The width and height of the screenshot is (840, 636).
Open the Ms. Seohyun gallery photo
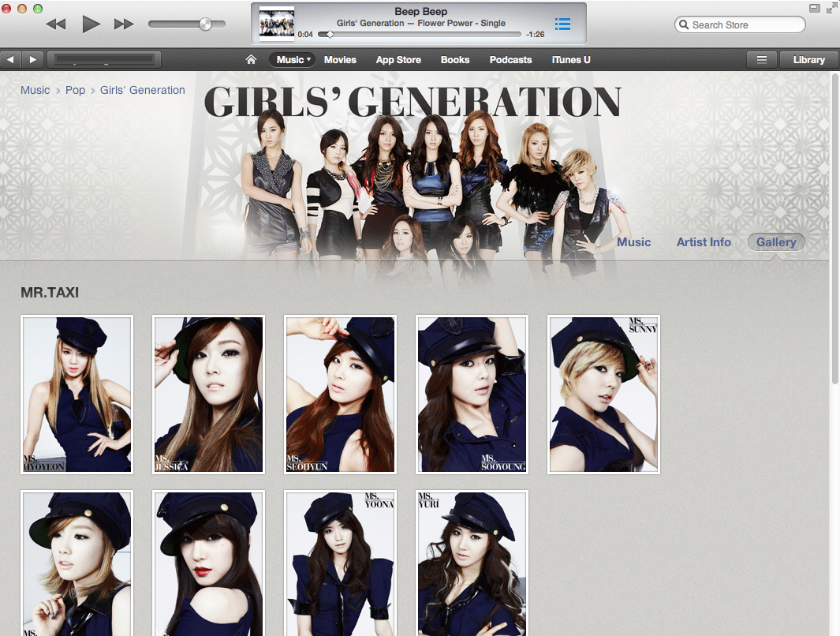340,395
